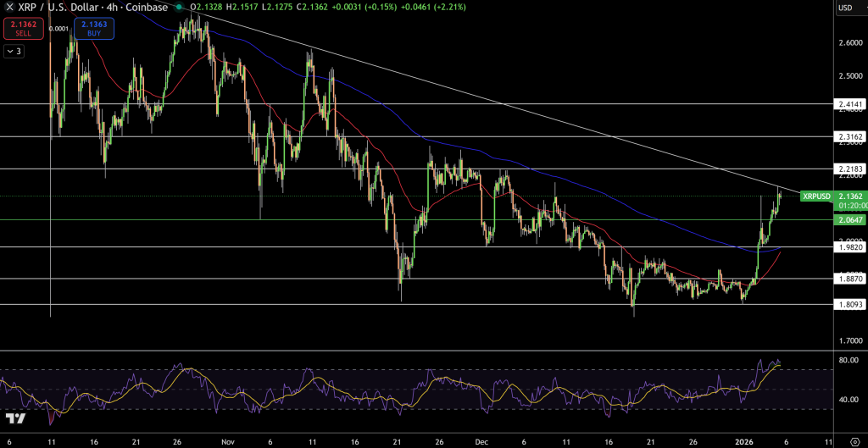This screenshot has height=448, width=868.
Task: Click the 40.00 RSI scale value
Action: [x=849, y=400]
